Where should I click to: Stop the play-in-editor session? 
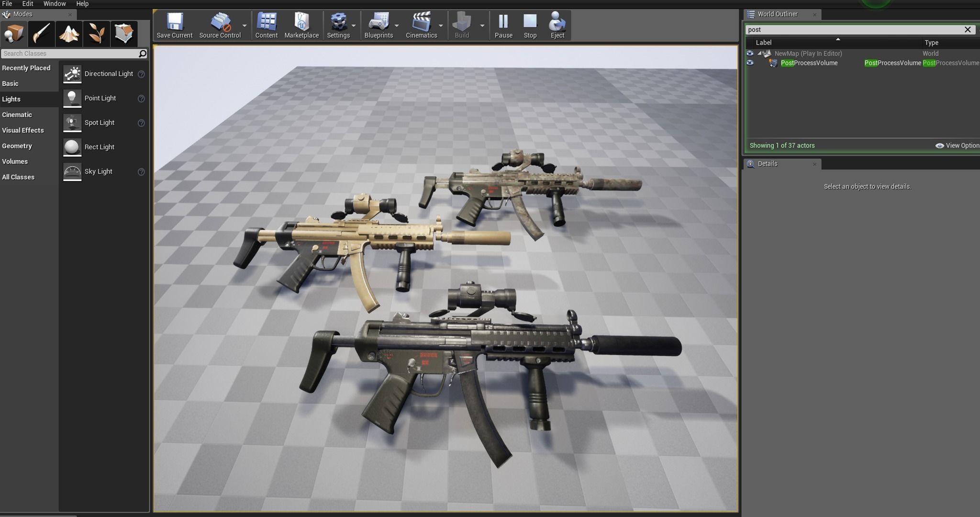point(530,26)
